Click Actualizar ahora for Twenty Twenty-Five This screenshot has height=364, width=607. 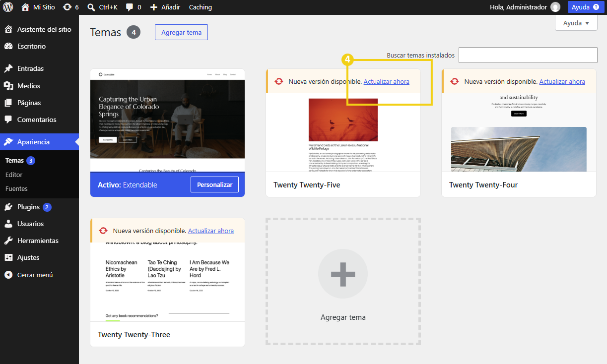point(387,81)
